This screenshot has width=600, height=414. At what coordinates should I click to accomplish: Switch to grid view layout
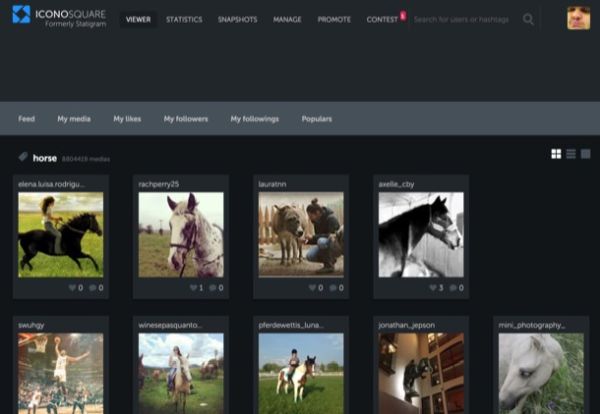click(x=556, y=154)
